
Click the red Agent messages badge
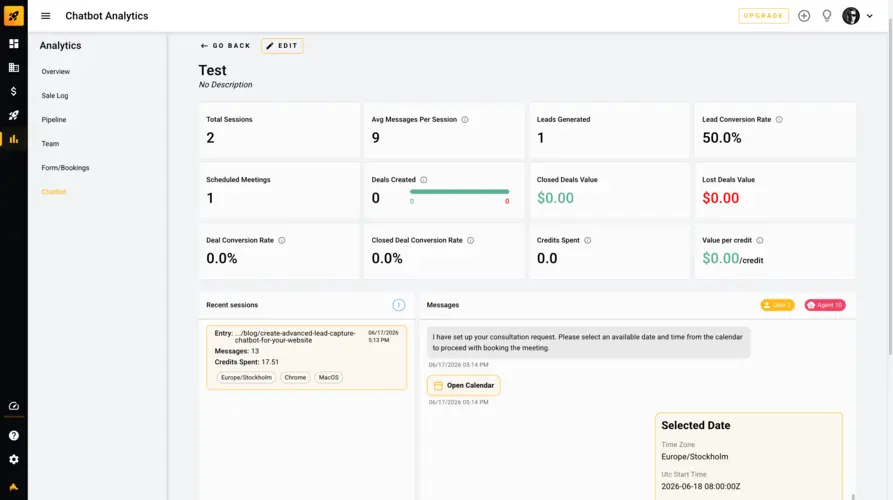pyautogui.click(x=825, y=305)
